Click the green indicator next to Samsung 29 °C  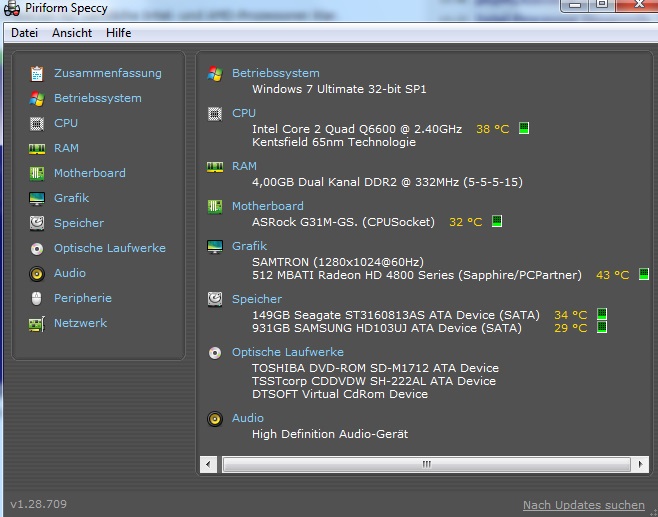[x=601, y=327]
